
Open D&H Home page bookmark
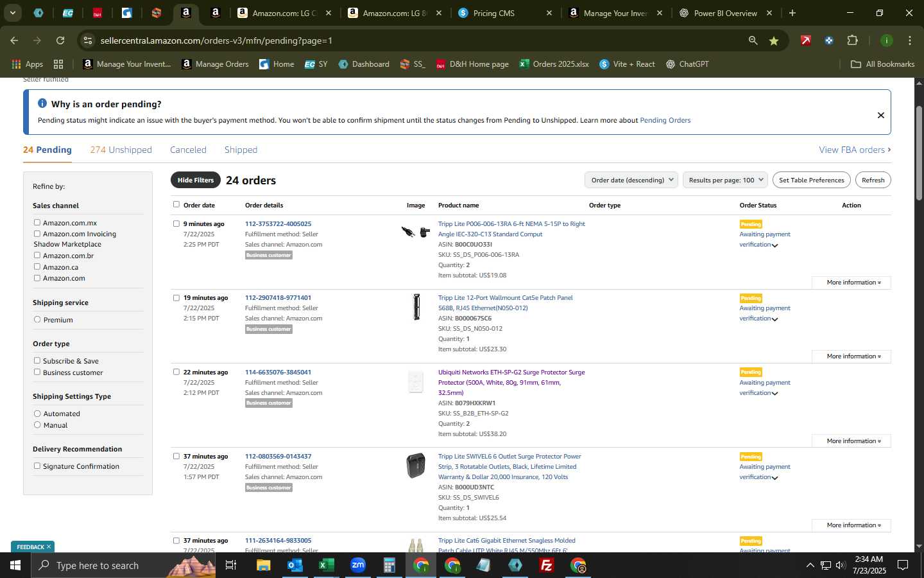472,64
